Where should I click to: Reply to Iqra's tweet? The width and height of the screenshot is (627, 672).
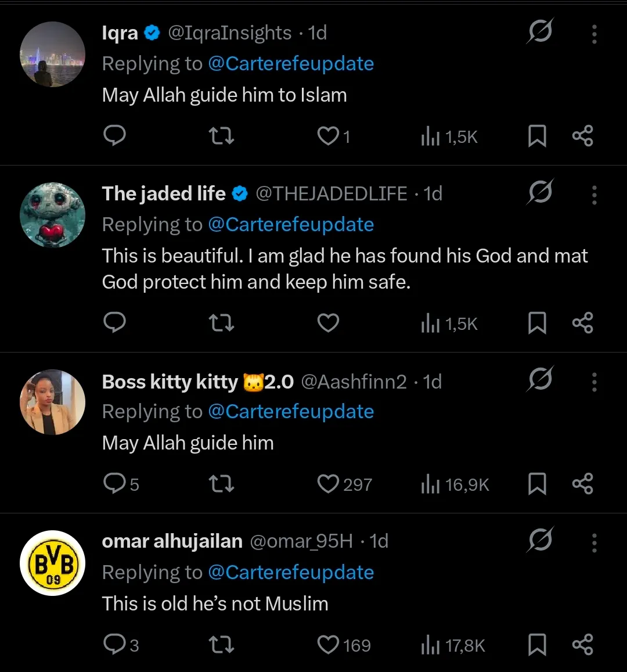click(114, 136)
